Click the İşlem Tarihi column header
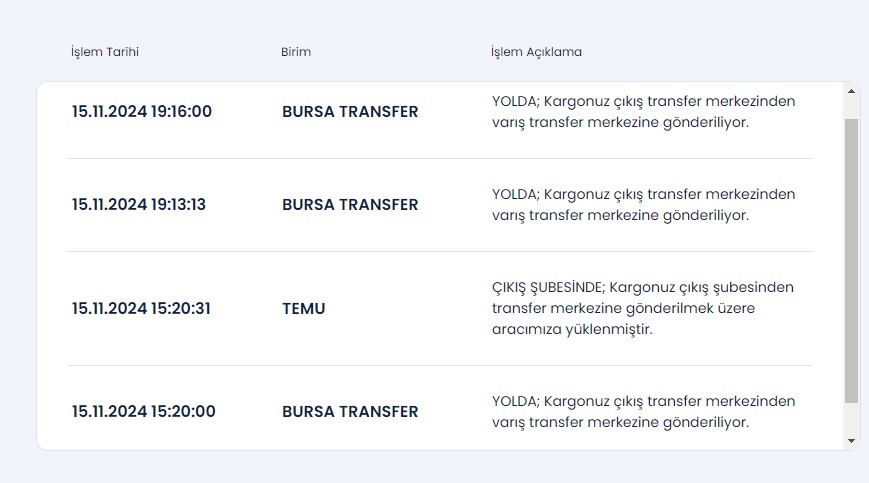 pos(105,52)
